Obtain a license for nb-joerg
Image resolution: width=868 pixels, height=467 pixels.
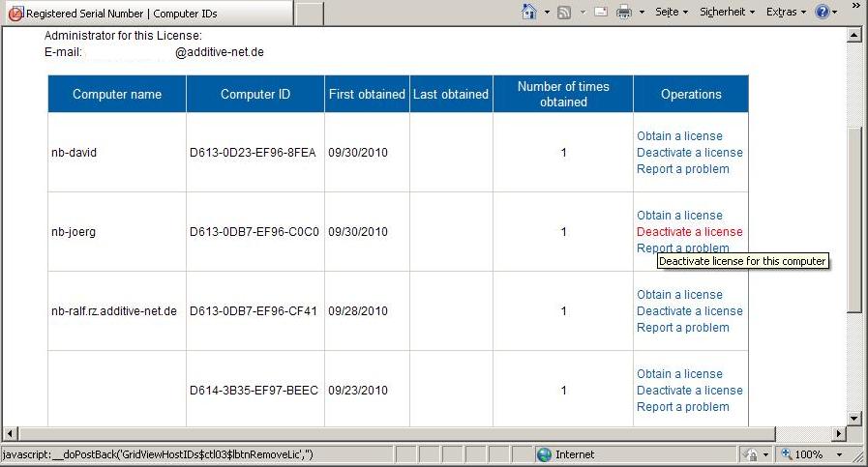679,216
